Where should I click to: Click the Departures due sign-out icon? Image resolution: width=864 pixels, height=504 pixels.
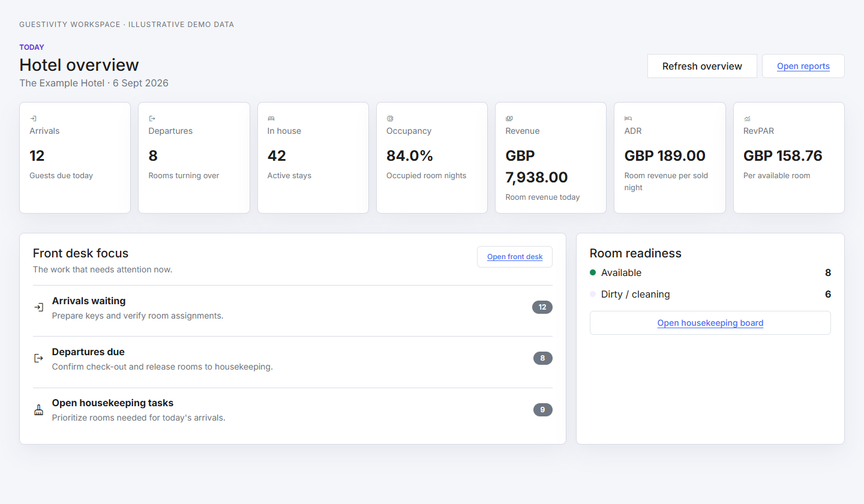[38, 358]
